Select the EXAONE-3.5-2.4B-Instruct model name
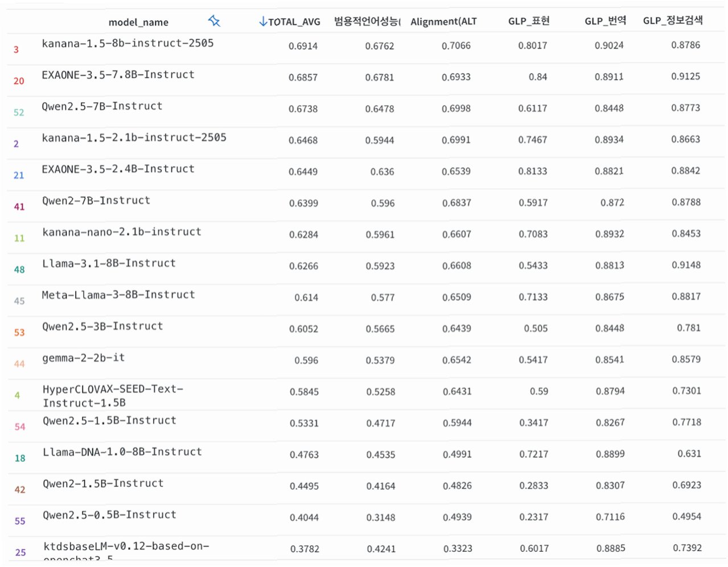Image resolution: width=728 pixels, height=567 pixels. 118,169
